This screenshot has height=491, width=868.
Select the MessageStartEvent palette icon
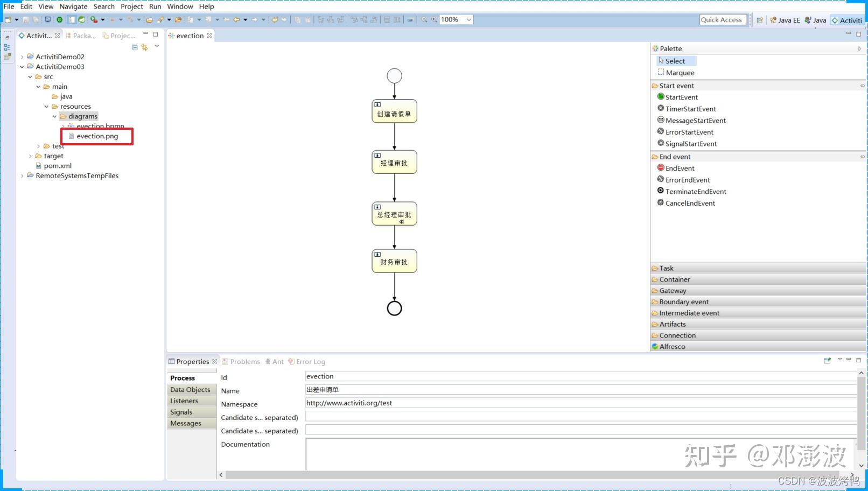[661, 120]
